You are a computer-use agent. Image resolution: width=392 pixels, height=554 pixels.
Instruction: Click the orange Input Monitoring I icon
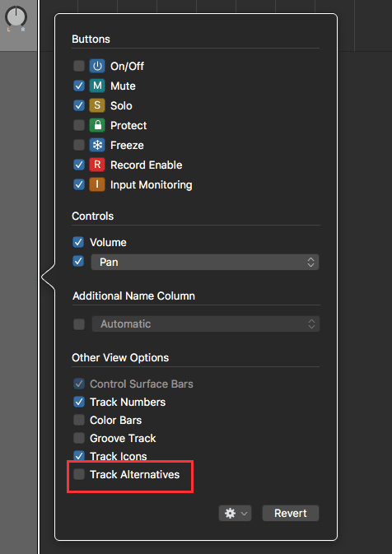tap(97, 184)
